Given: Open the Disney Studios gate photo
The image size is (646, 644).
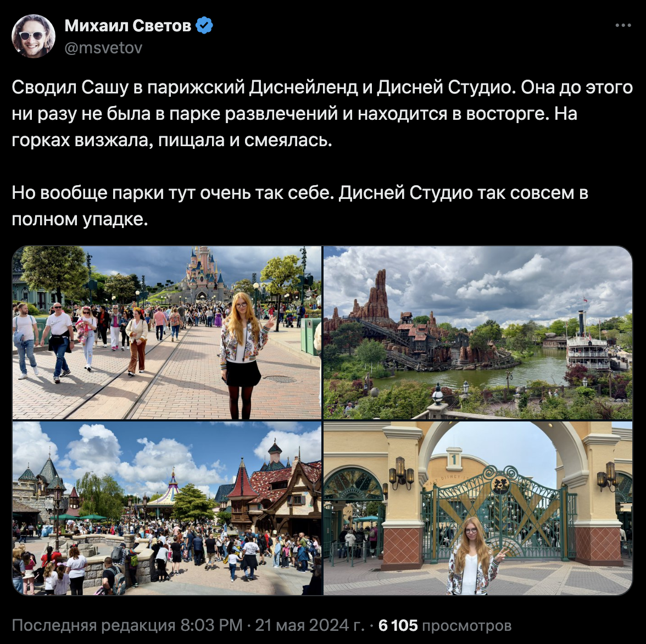Looking at the screenshot, I should pos(478,508).
